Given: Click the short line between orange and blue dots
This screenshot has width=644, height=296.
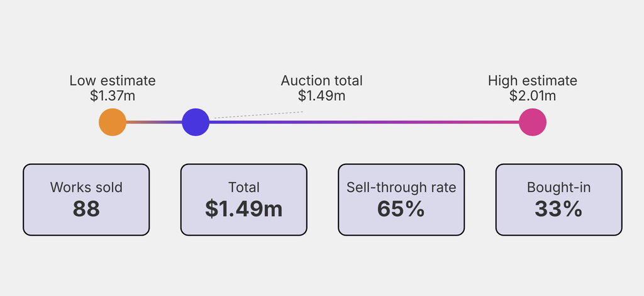Looking at the screenshot, I should (154, 122).
